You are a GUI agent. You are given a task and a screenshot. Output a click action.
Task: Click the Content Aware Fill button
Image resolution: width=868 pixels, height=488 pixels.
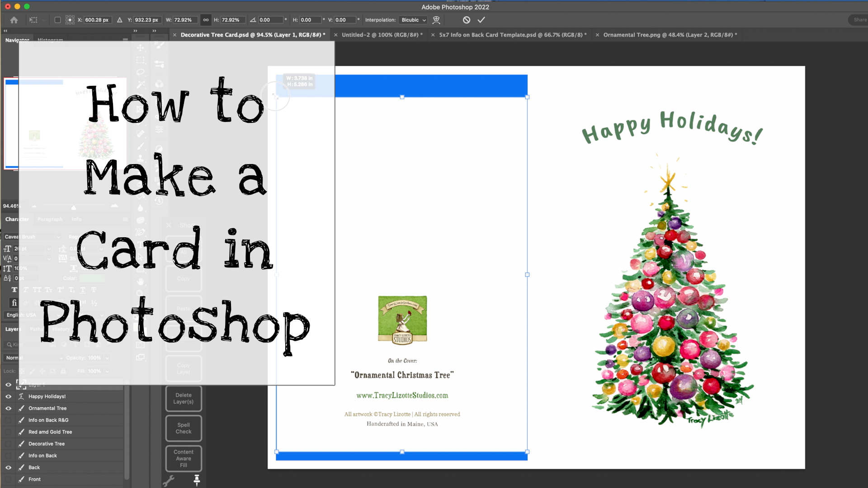coord(184,458)
